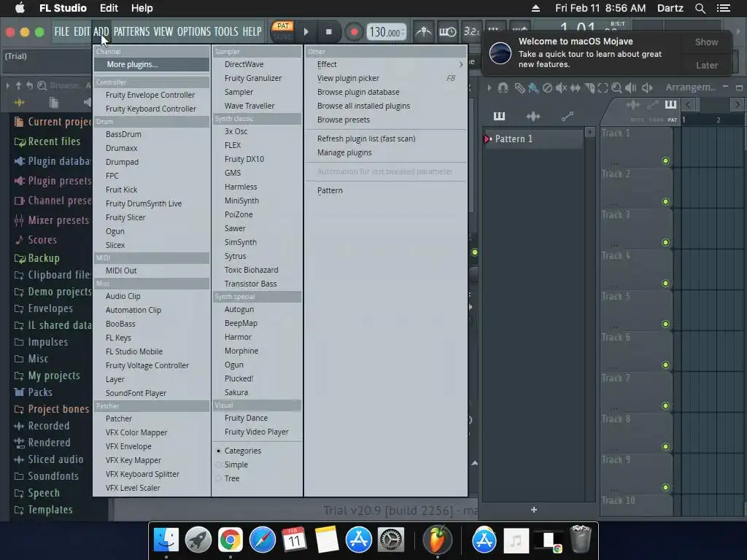Select the Delete tool in playlist toolbar
Image resolution: width=747 pixels, height=560 pixels.
tap(547, 87)
